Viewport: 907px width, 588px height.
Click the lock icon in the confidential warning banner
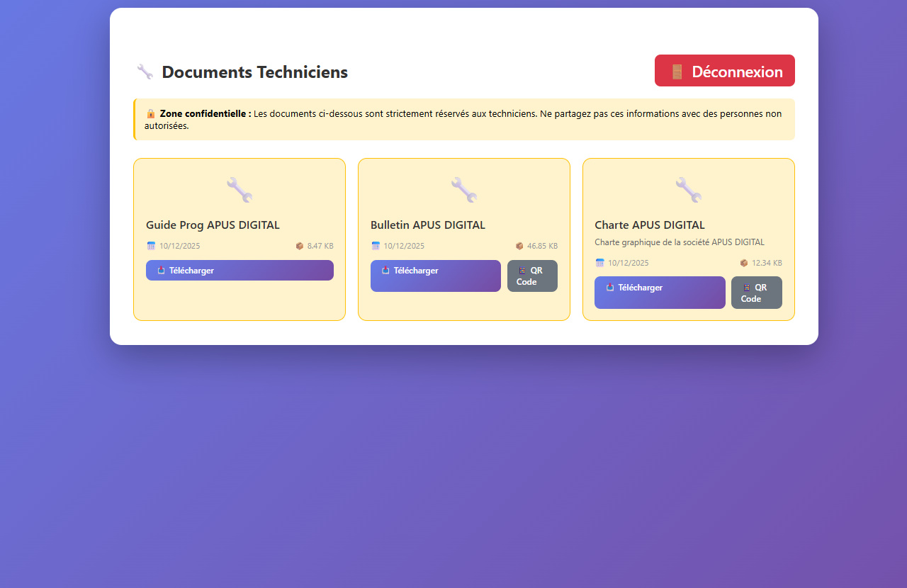[150, 113]
